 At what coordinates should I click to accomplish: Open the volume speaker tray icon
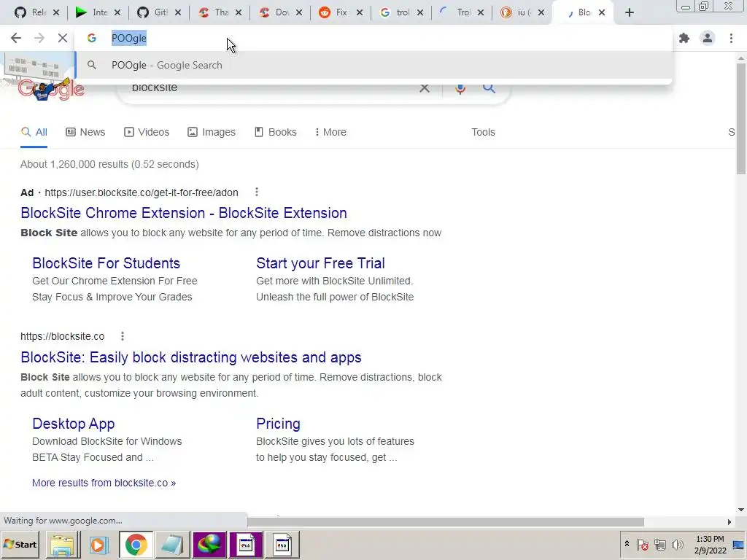(x=677, y=544)
